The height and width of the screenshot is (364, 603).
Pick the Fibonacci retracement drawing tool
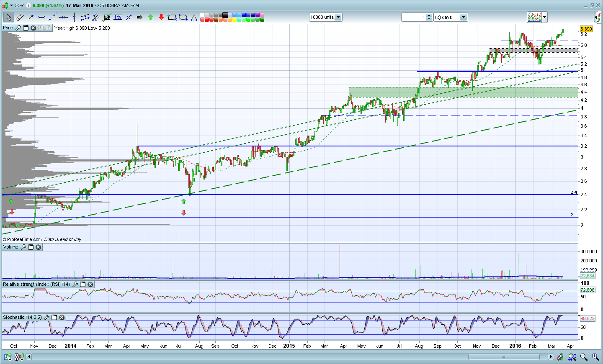(x=107, y=17)
